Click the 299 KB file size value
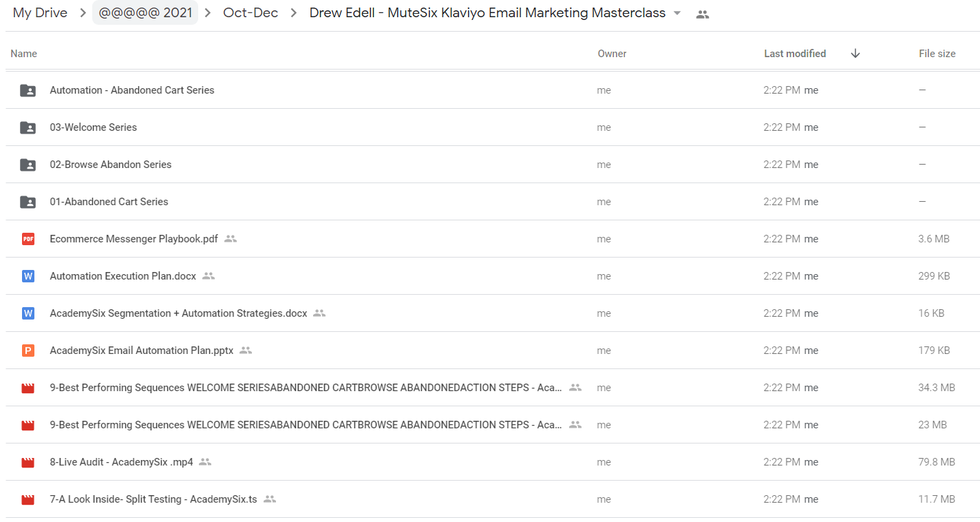The height and width of the screenshot is (522, 980). click(x=935, y=276)
